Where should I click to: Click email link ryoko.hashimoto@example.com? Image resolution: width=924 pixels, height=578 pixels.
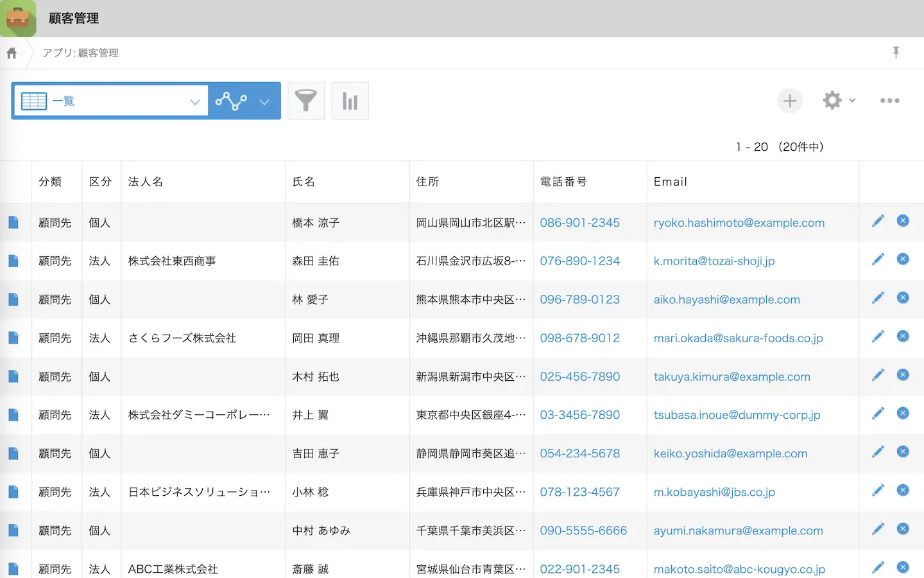pyautogui.click(x=739, y=223)
